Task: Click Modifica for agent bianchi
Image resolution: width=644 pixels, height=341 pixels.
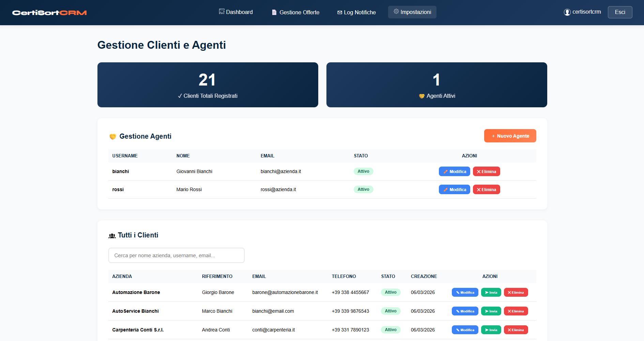Action: (x=454, y=171)
